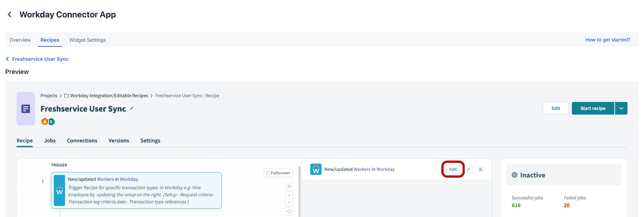Image resolution: width=644 pixels, height=217 pixels.
Task: Go back using the arrow beside Workday Connector App
Action: coord(10,14)
